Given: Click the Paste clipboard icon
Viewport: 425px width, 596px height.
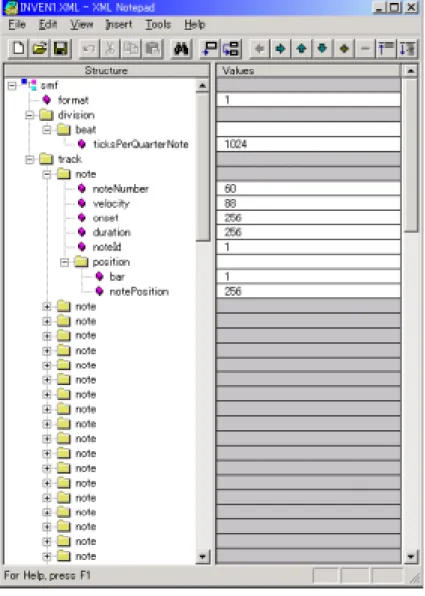Looking at the screenshot, I should (x=152, y=49).
